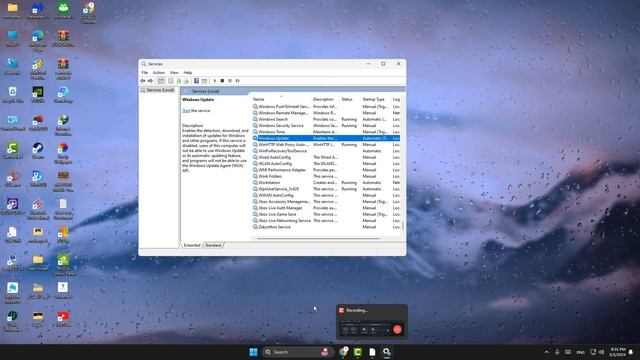Switch to the Standard tab
Screen dimensions: 640x360
[x=213, y=245]
